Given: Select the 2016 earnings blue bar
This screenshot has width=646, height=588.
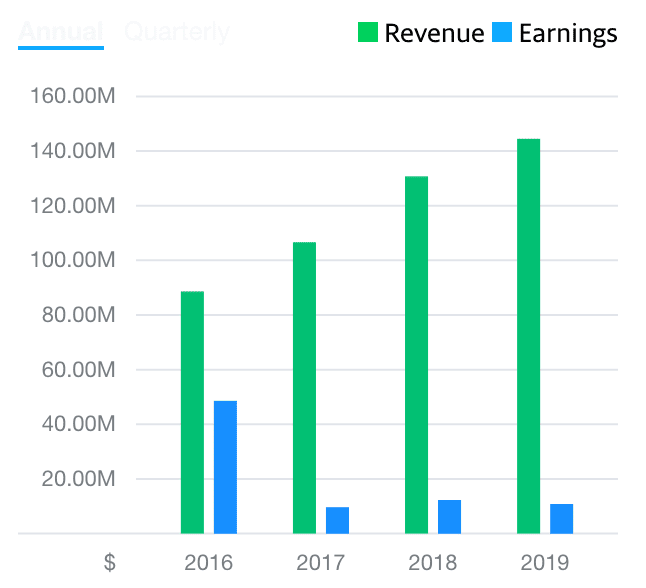Looking at the screenshot, I should [x=225, y=467].
